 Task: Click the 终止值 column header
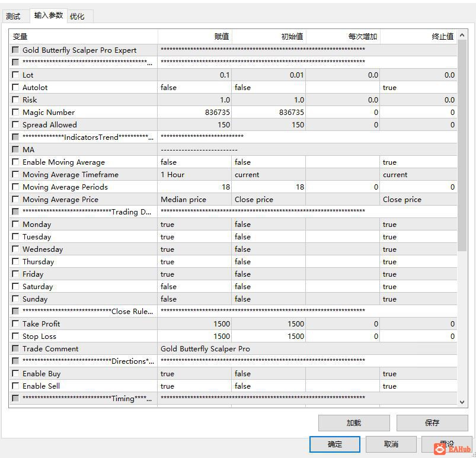point(419,37)
